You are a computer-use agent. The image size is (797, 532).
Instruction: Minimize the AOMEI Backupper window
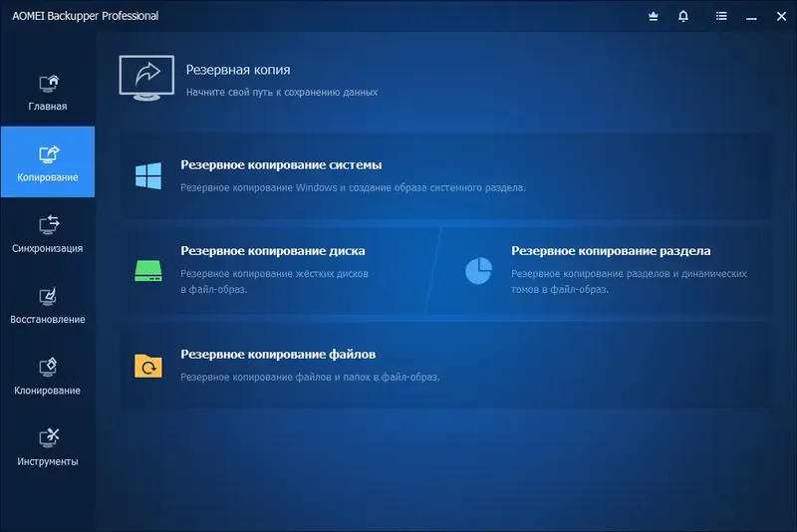(752, 17)
